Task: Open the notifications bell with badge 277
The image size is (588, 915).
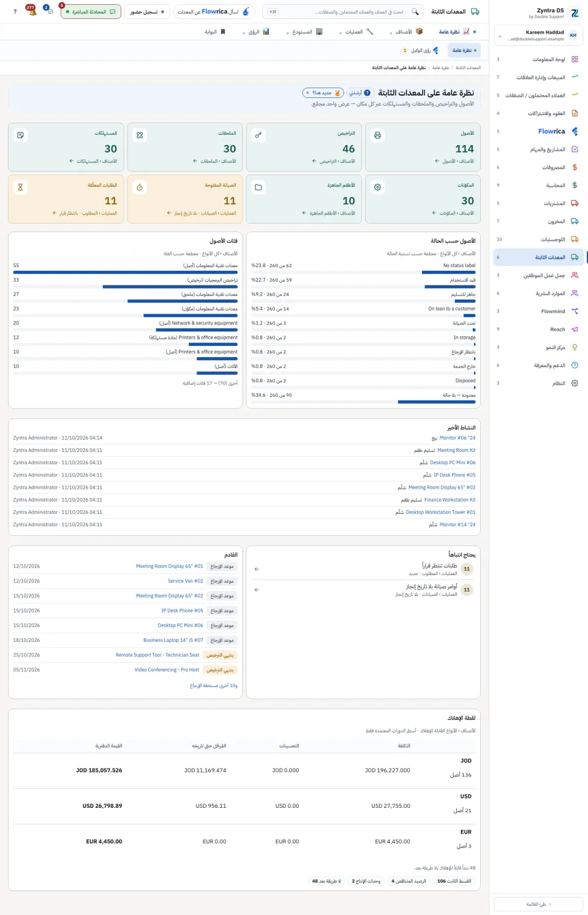Action: tap(32, 11)
